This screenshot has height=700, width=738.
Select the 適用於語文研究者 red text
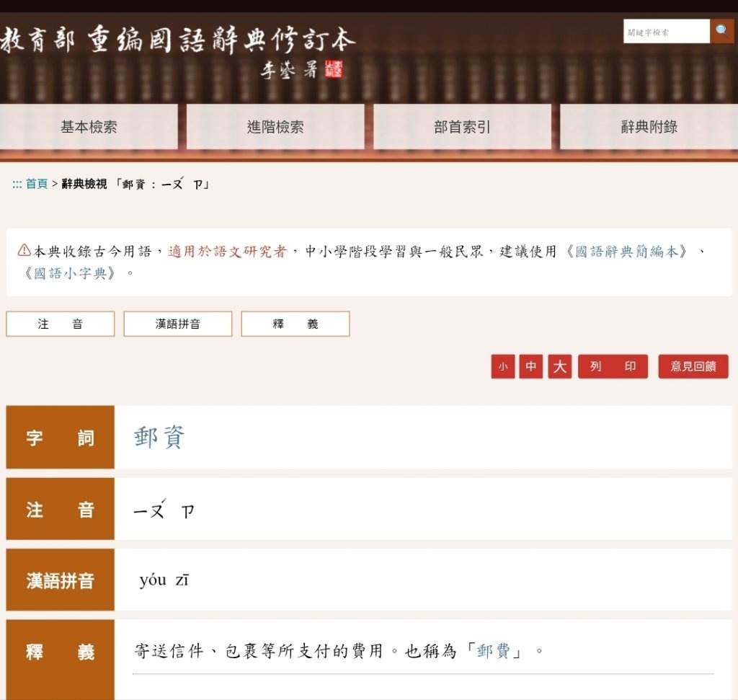227,252
